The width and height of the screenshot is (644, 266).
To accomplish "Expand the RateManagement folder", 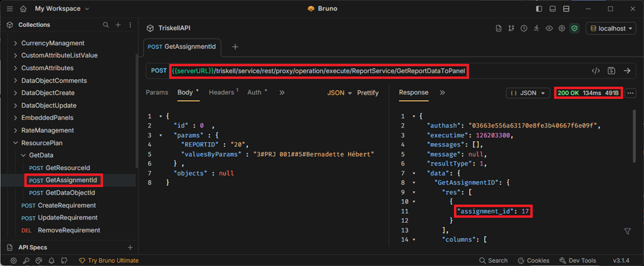I will pos(47,131).
